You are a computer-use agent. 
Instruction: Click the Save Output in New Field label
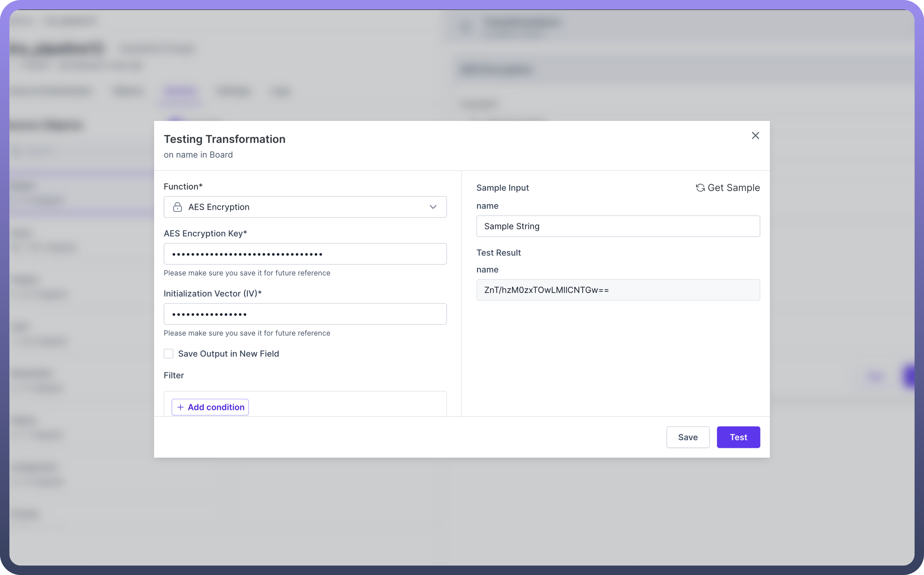click(228, 354)
